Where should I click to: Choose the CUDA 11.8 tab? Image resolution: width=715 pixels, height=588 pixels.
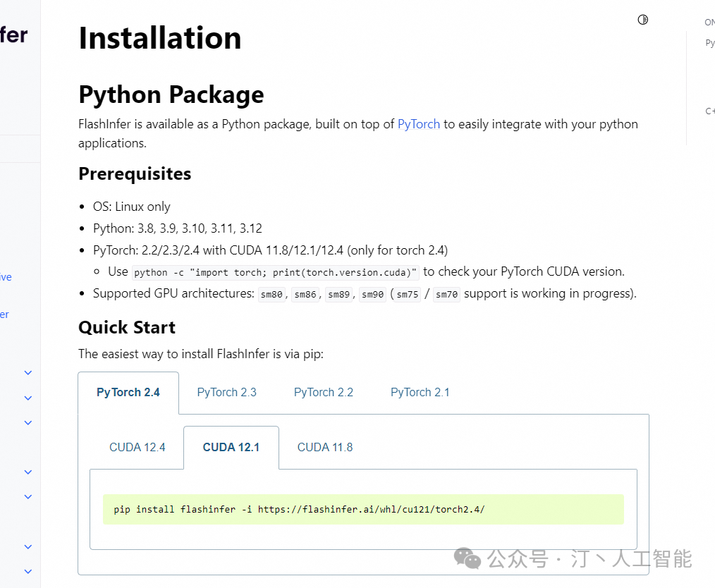pyautogui.click(x=324, y=447)
